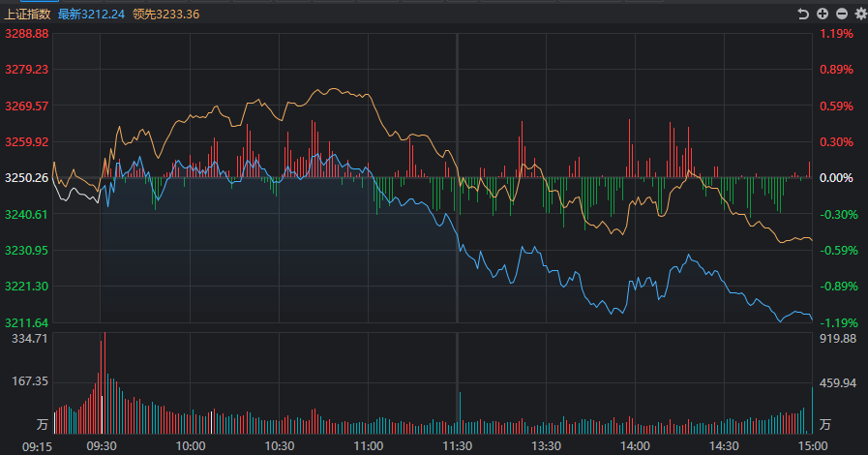Click the 13:30 time axis label
This screenshot has height=455, width=868.
(546, 445)
